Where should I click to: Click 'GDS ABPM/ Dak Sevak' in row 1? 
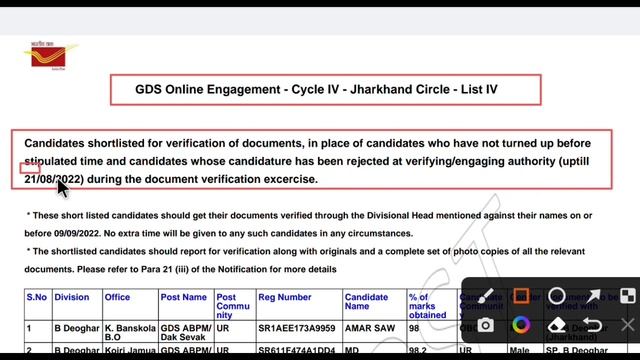pyautogui.click(x=186, y=333)
